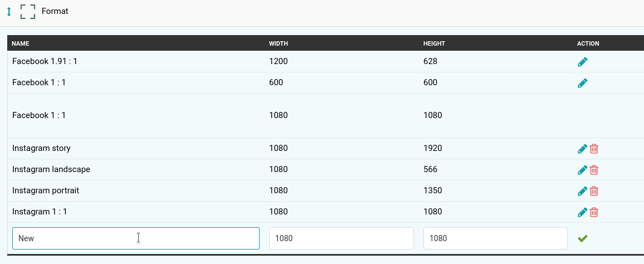
Task: Edit the Instagram 1 : 1 format
Action: coord(582,212)
